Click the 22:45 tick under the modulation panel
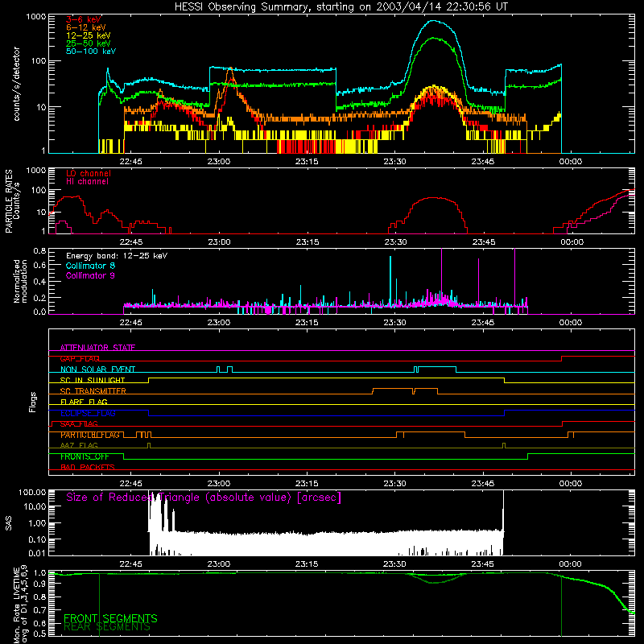 point(130,323)
